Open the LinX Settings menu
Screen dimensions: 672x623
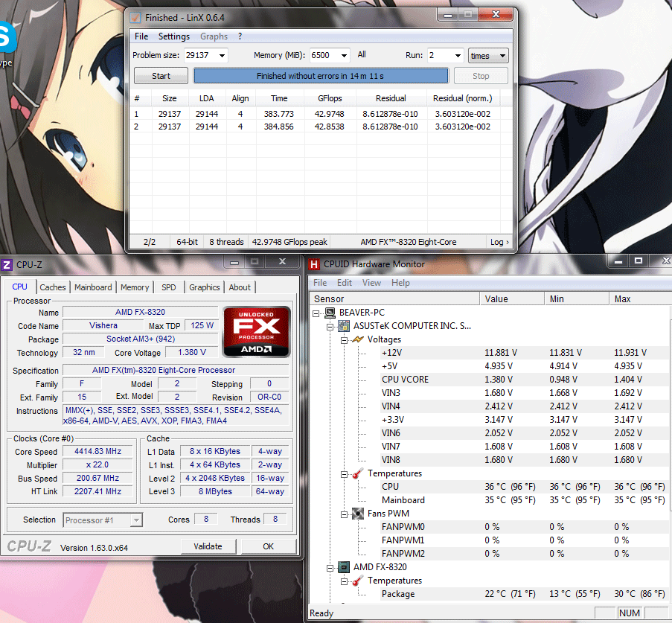point(174,36)
